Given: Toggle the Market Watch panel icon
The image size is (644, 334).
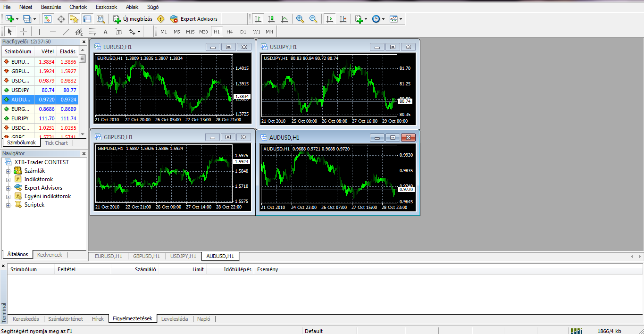Looking at the screenshot, I should point(48,19).
